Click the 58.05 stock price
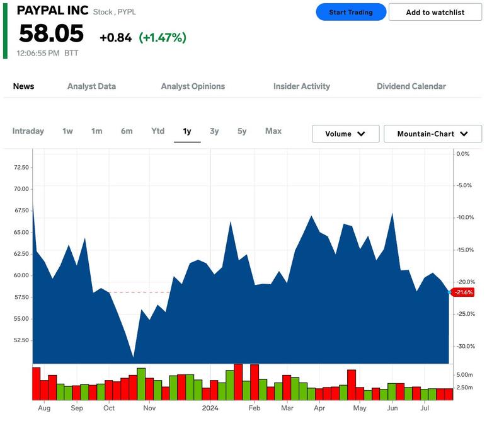 click(x=52, y=33)
